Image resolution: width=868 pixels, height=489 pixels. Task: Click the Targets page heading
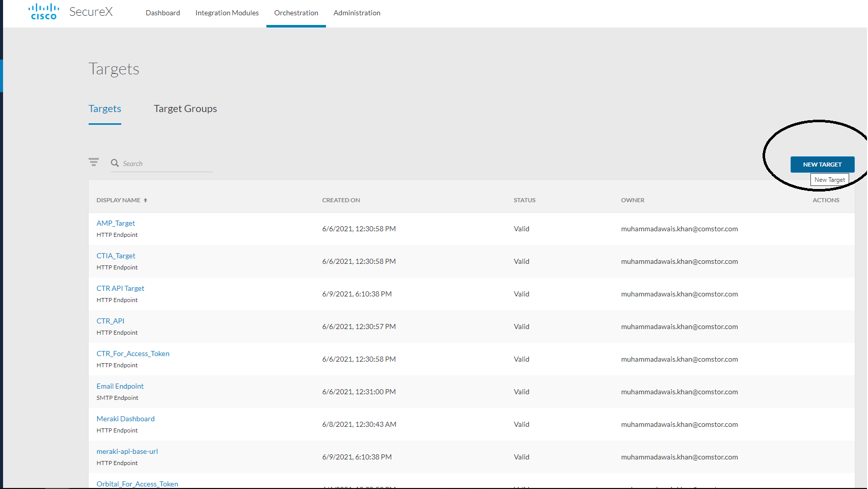tap(114, 69)
